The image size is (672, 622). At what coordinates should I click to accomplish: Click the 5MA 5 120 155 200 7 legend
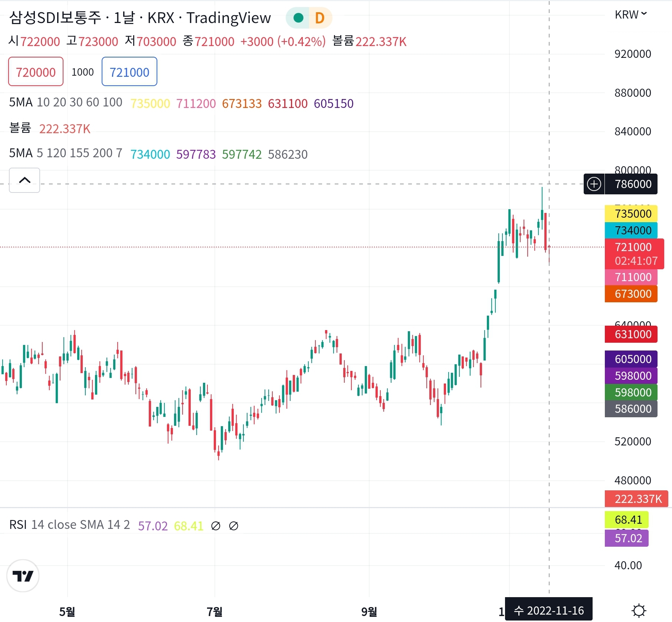[66, 153]
